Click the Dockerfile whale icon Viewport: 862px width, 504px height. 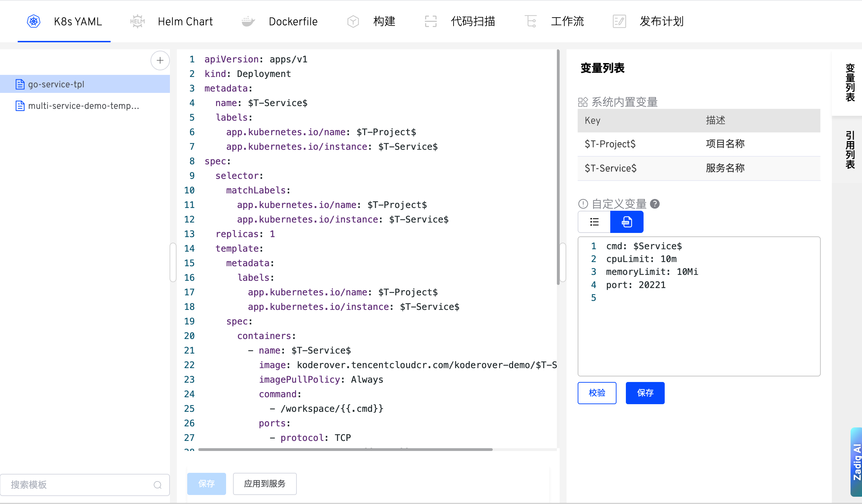tap(248, 21)
